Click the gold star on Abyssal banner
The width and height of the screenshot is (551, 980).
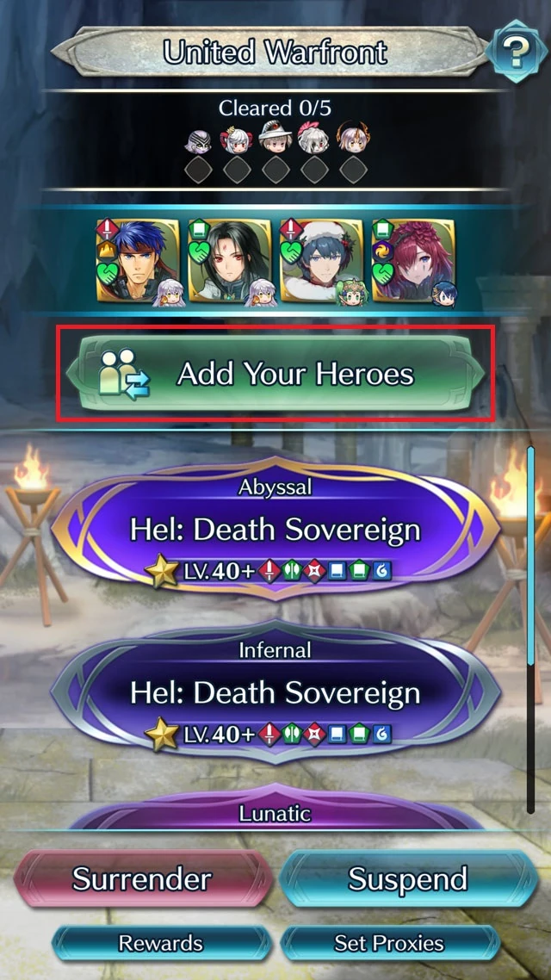pyautogui.click(x=162, y=571)
